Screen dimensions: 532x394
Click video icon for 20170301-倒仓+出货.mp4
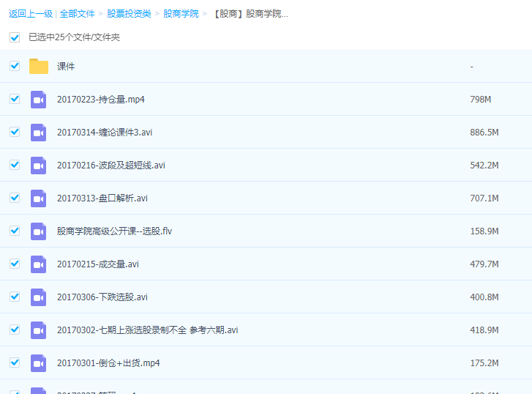(39, 363)
